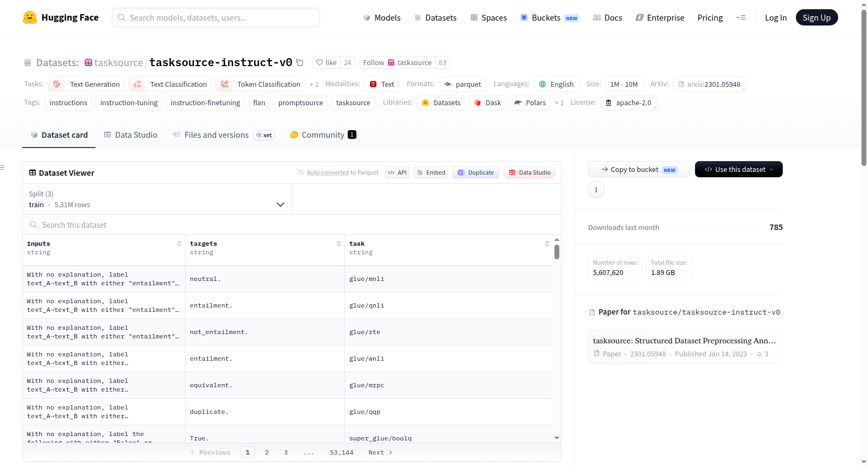Click the left sidebar hamburger icon
Viewport: 868px width, 467px height.
(2, 168)
